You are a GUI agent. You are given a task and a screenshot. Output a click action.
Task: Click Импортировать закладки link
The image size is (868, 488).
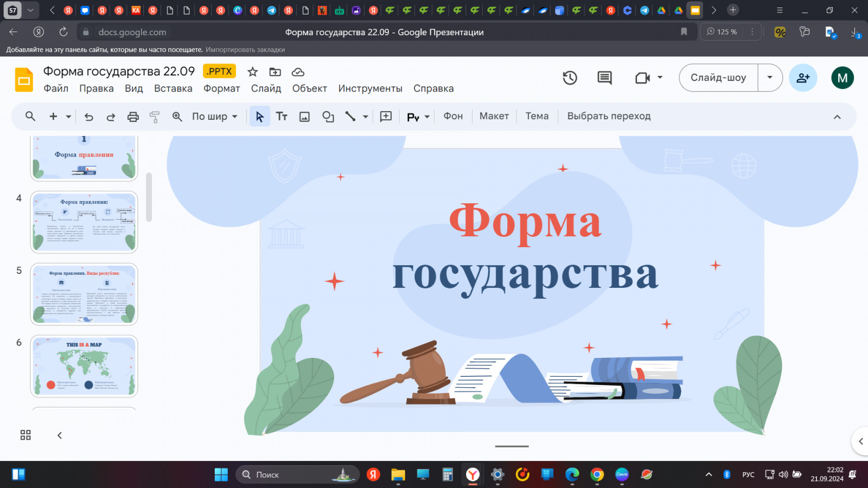coord(245,49)
